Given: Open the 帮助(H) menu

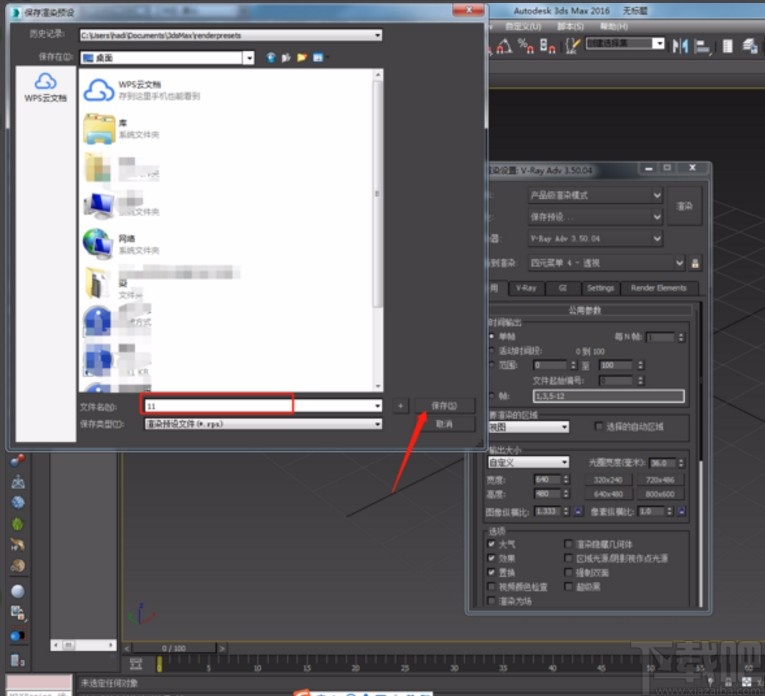Looking at the screenshot, I should click(614, 26).
